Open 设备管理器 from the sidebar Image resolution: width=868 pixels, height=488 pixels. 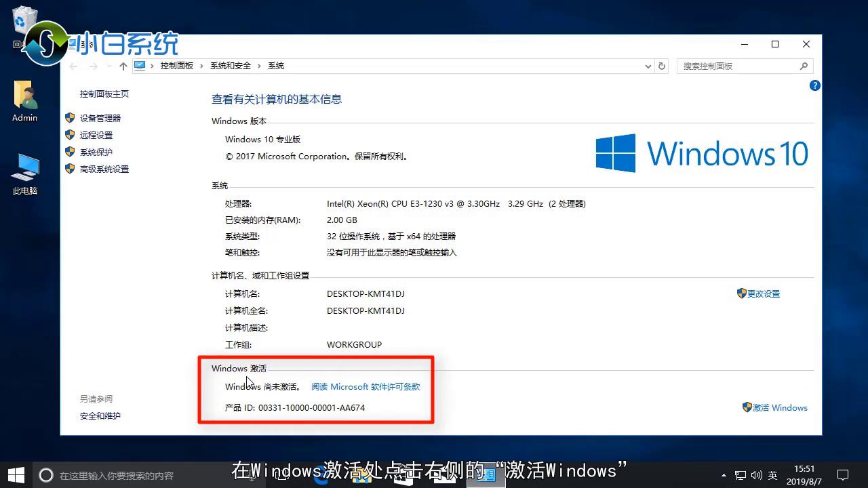coord(100,118)
